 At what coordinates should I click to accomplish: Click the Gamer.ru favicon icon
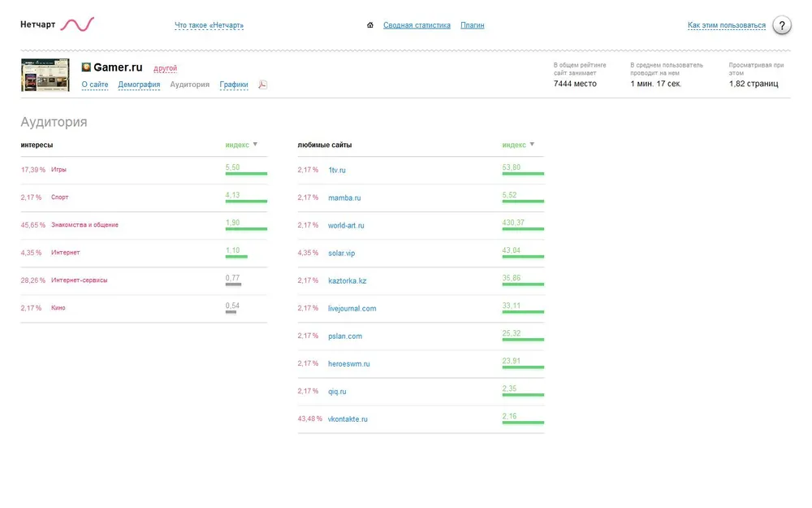(86, 67)
